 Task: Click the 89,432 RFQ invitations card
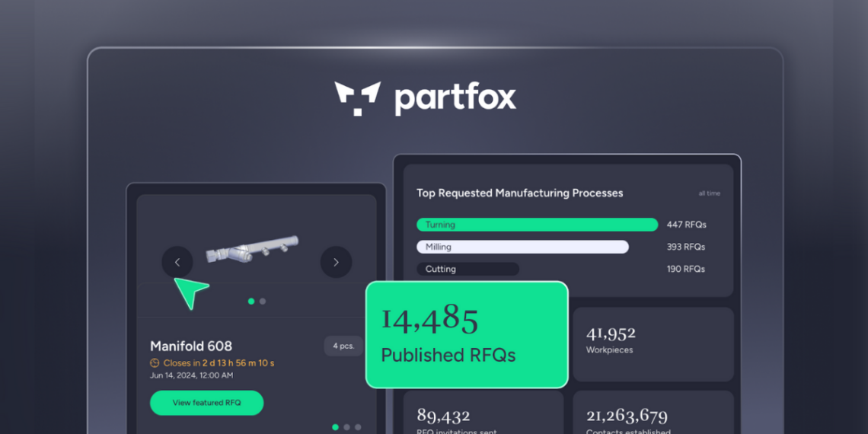coord(483,413)
